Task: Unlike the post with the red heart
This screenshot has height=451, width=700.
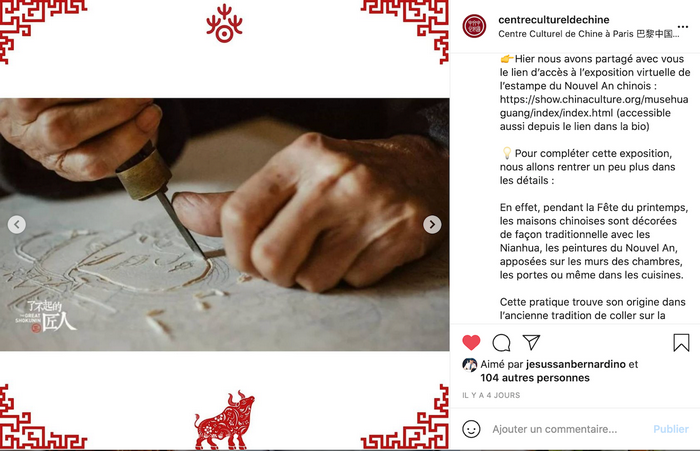Action: point(471,342)
